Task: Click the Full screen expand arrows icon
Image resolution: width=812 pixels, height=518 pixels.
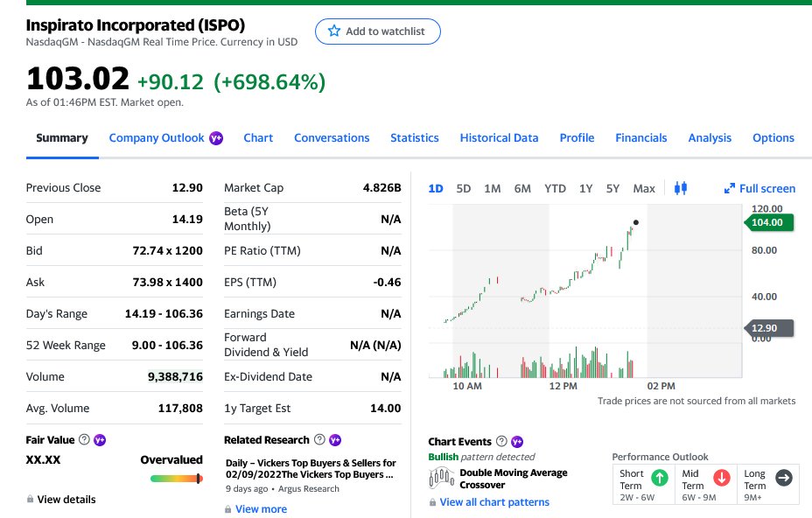Action: (x=729, y=188)
